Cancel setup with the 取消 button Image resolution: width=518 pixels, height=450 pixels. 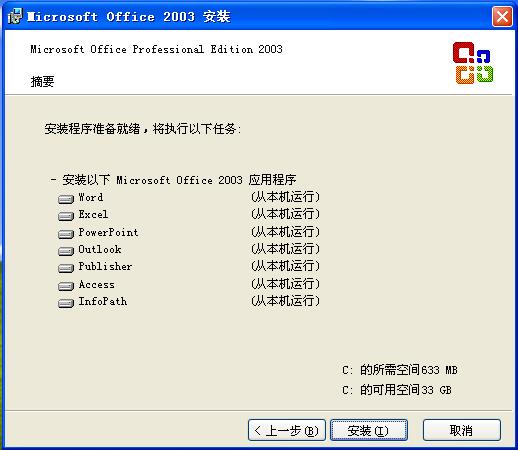click(x=462, y=430)
